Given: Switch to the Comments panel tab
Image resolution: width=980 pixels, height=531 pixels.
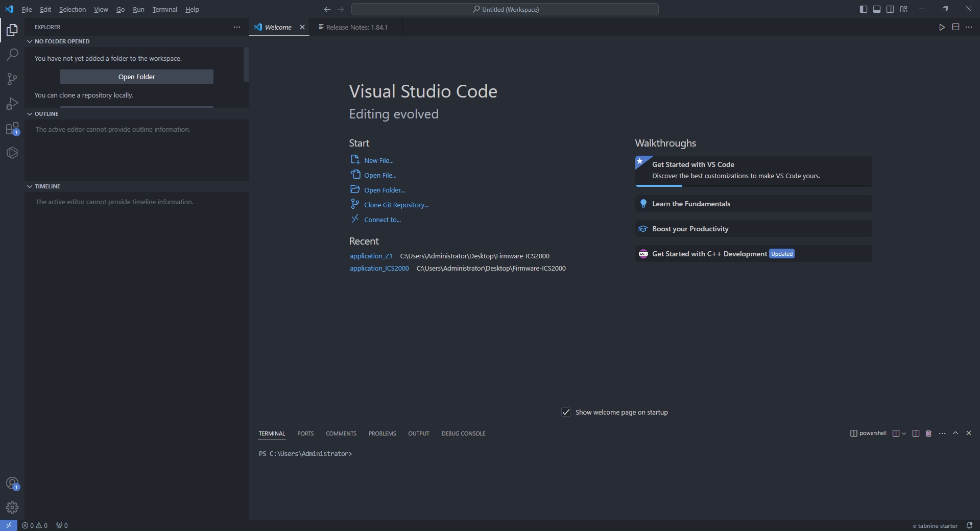Looking at the screenshot, I should pyautogui.click(x=341, y=433).
